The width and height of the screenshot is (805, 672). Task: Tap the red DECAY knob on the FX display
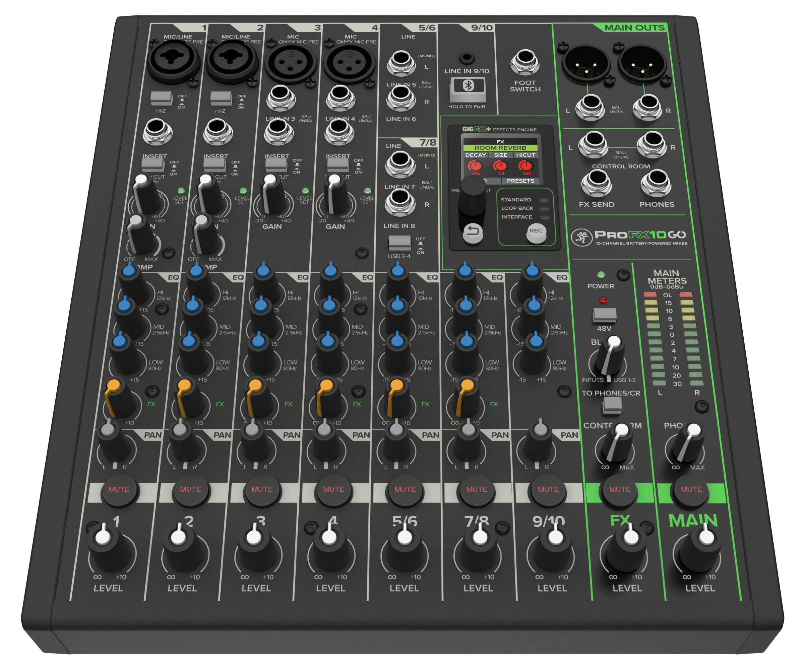click(x=476, y=165)
